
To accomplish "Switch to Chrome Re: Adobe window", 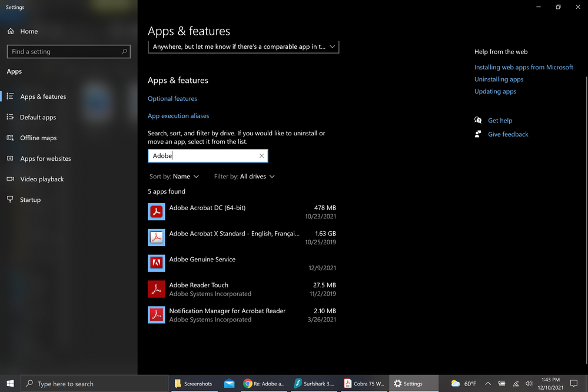I will pyautogui.click(x=264, y=383).
